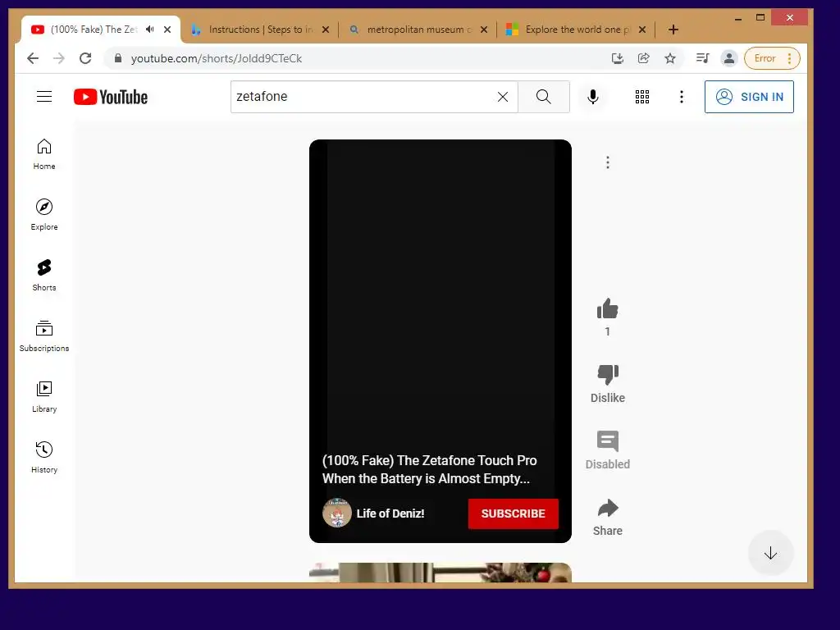Screen dimensions: 840x630
Task: Share the short
Action: [x=608, y=508]
